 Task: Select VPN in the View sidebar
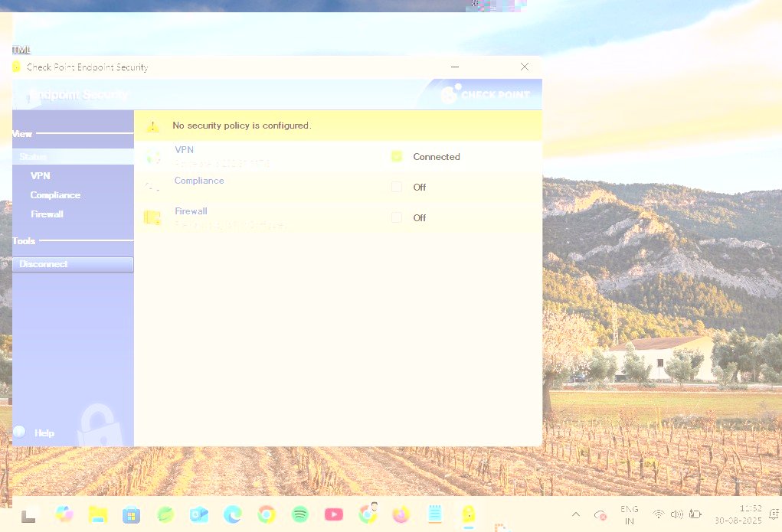tap(41, 175)
